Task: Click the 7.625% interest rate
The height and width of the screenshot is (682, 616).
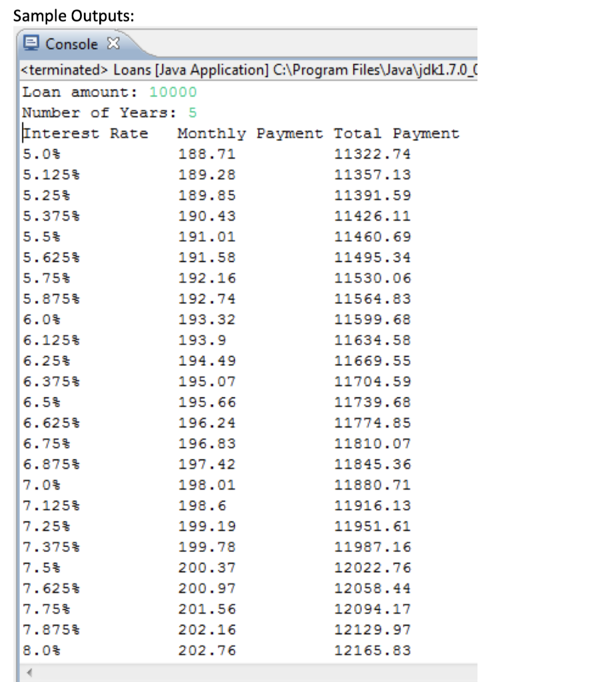Action: [51, 588]
